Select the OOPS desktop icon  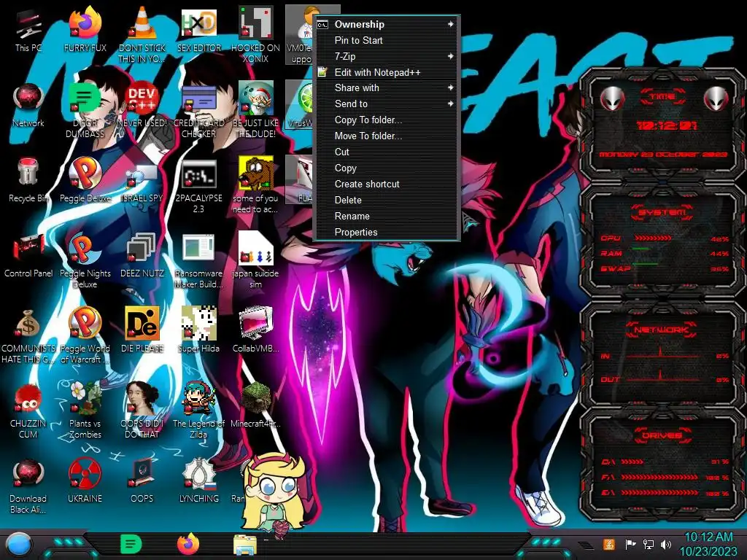(x=142, y=481)
